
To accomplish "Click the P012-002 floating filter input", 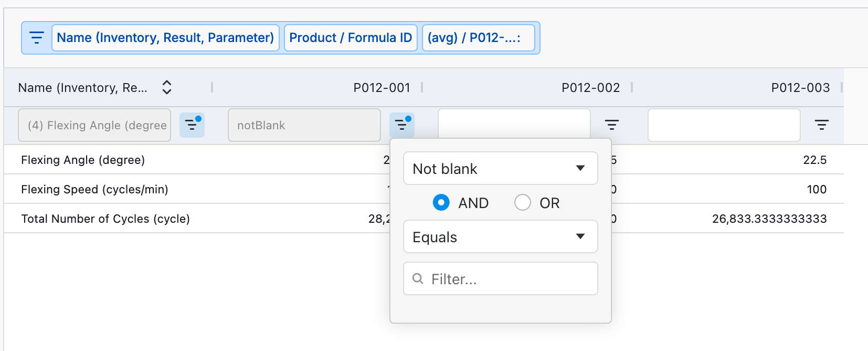I will [514, 125].
